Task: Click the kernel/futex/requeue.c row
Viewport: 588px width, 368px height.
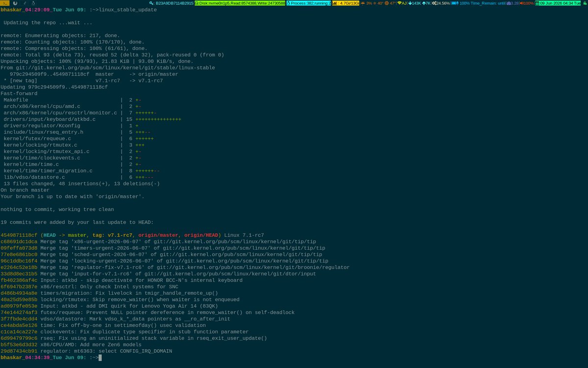Action: [78, 137]
